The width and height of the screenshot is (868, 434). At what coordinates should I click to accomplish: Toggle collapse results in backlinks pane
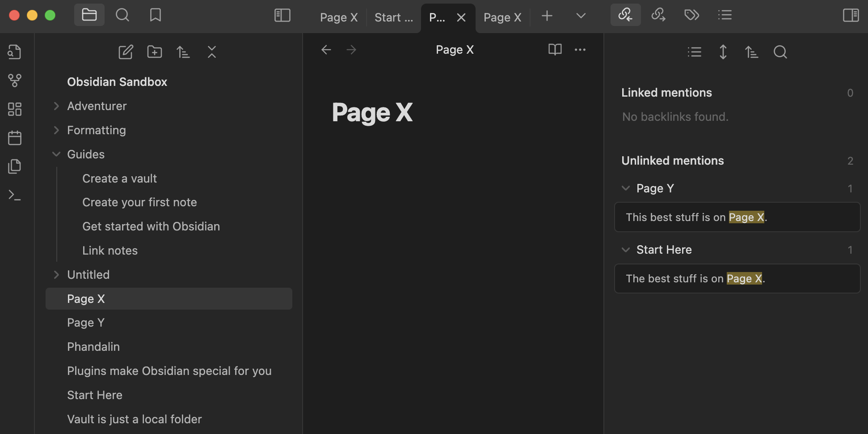(x=694, y=52)
